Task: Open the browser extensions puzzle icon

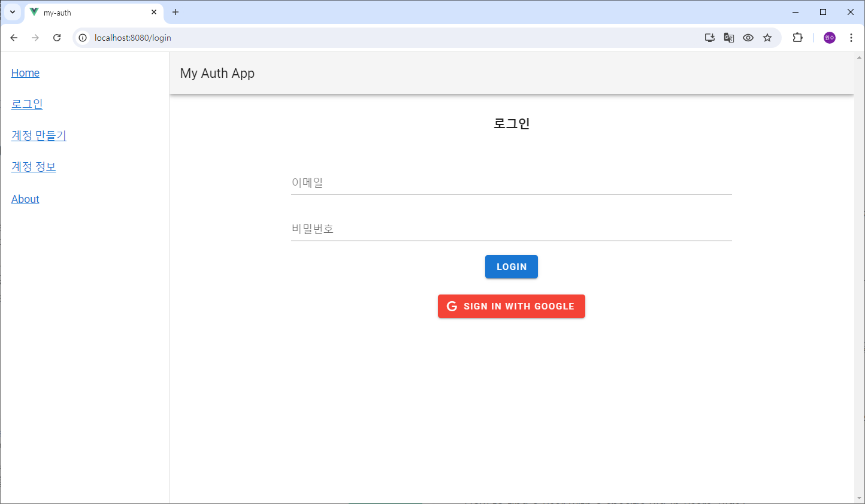Action: point(797,37)
